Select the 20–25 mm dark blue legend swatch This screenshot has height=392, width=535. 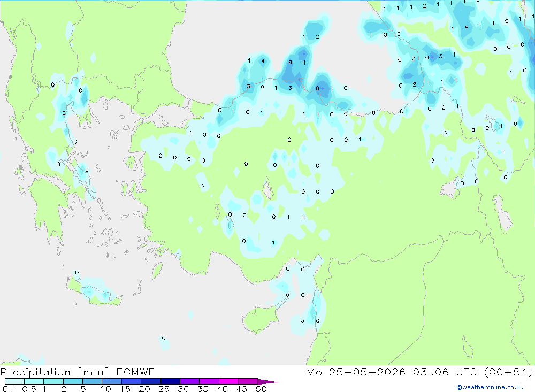(151, 381)
